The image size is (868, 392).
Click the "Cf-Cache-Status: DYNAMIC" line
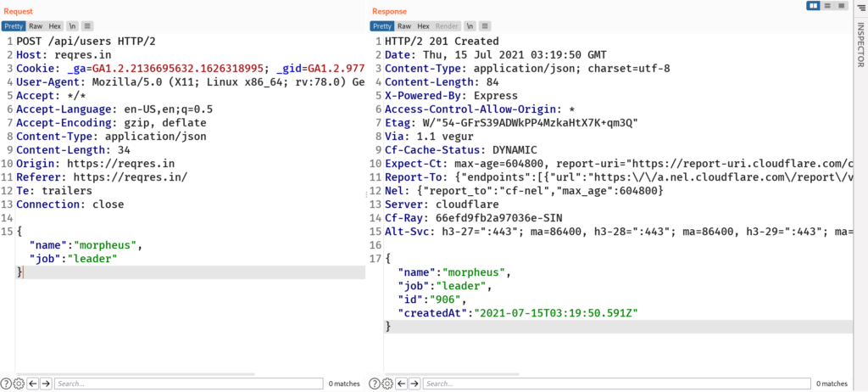(460, 150)
